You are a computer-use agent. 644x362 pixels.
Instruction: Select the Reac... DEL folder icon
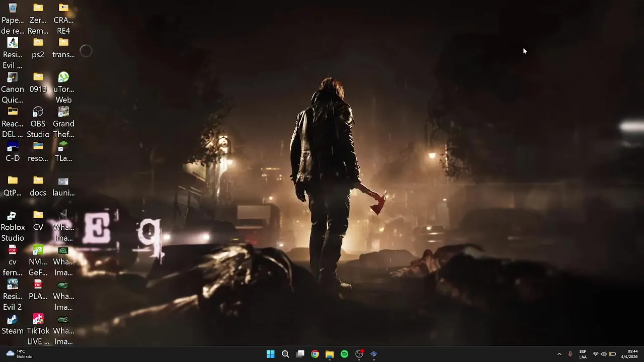click(13, 123)
